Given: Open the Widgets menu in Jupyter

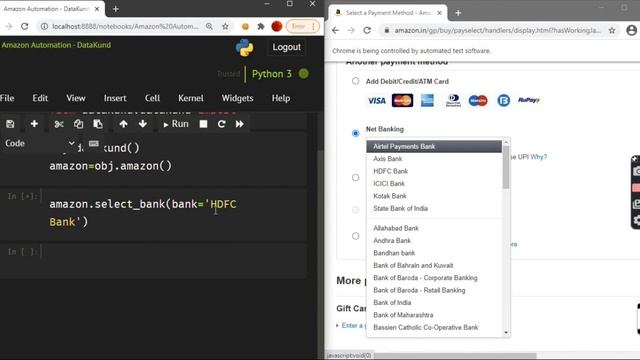Looking at the screenshot, I should 238,98.
